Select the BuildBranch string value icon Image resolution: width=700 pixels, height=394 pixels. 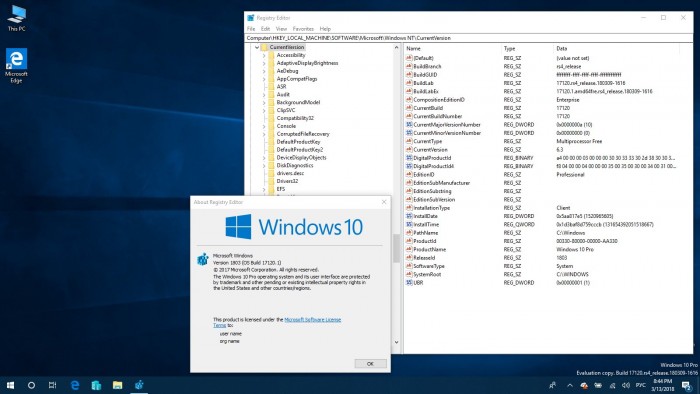(408, 66)
